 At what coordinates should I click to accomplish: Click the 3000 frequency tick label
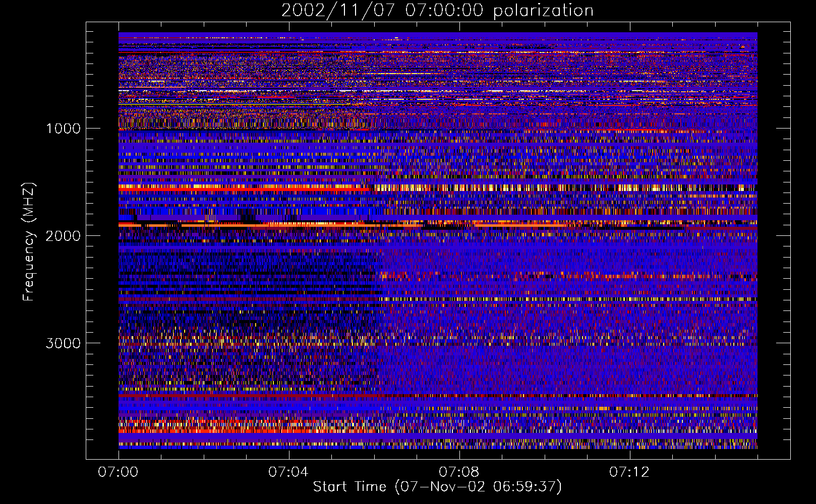pos(63,343)
